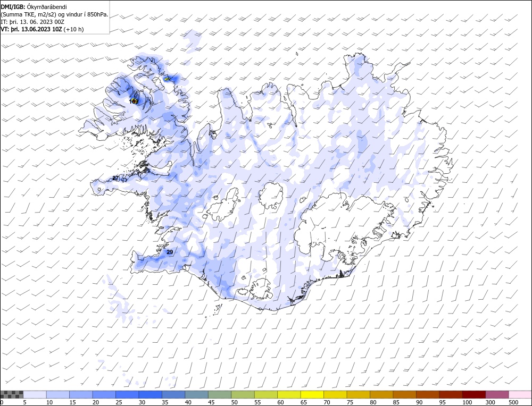532x406 pixels.
Task: Click the '15' legend scale label
Action: point(72,402)
